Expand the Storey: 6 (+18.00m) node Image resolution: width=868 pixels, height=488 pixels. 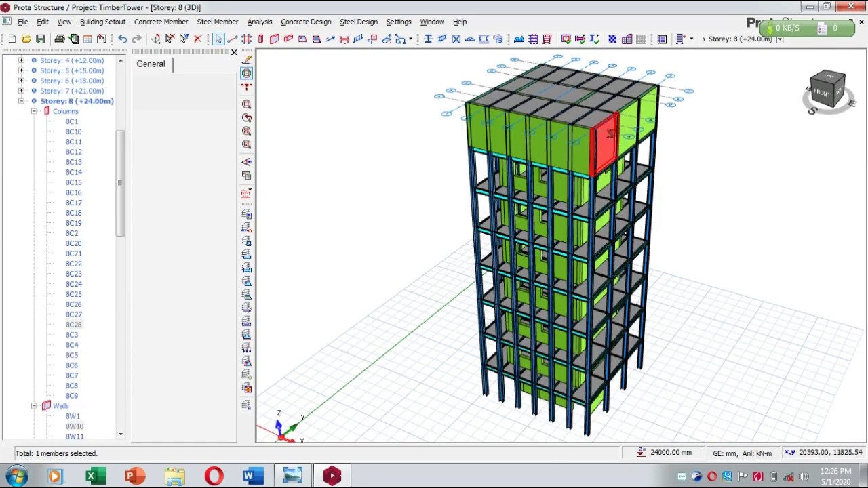(21, 81)
